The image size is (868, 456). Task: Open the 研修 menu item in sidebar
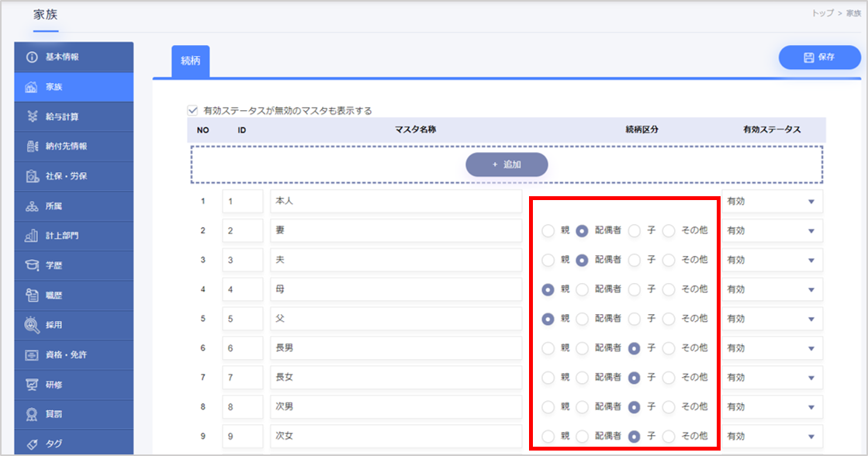[x=53, y=385]
